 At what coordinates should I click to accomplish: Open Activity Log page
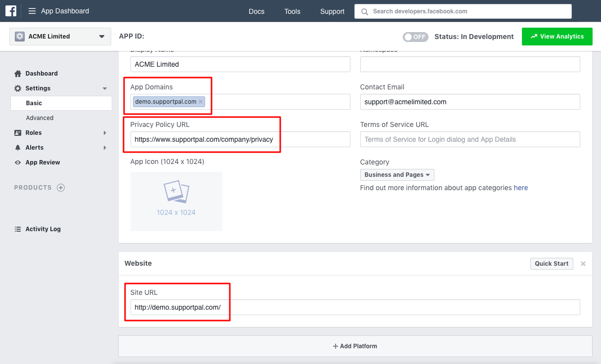[43, 229]
